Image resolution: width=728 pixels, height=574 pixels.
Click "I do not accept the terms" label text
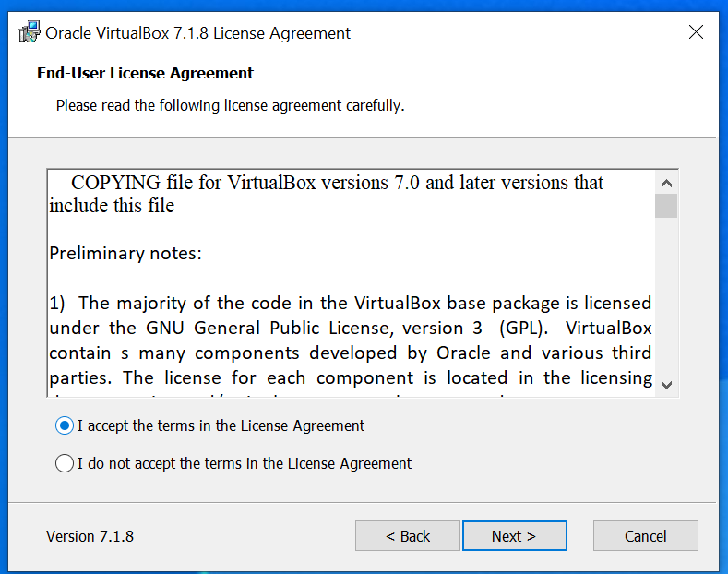tap(245, 463)
